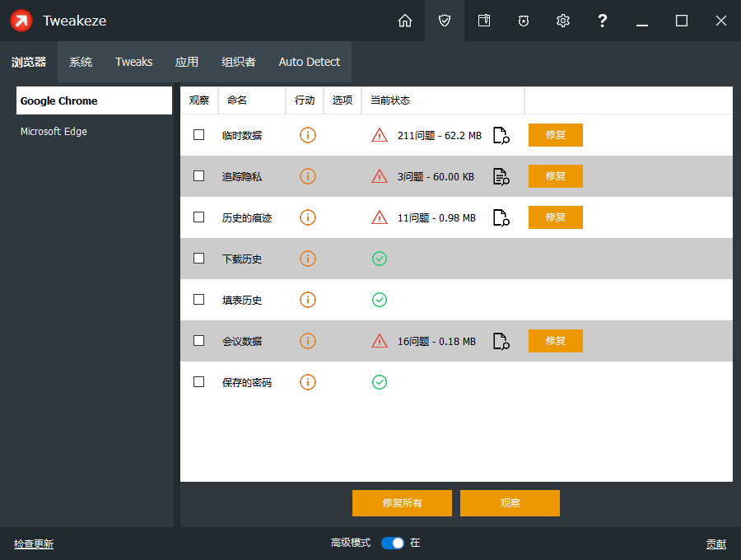Screen dimensions: 741x560
Task: Click 修复 button for 会议数据
Action: (x=555, y=341)
